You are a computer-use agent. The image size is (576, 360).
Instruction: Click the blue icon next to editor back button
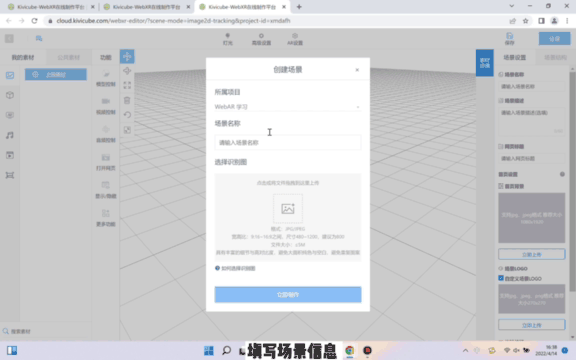click(x=39, y=38)
